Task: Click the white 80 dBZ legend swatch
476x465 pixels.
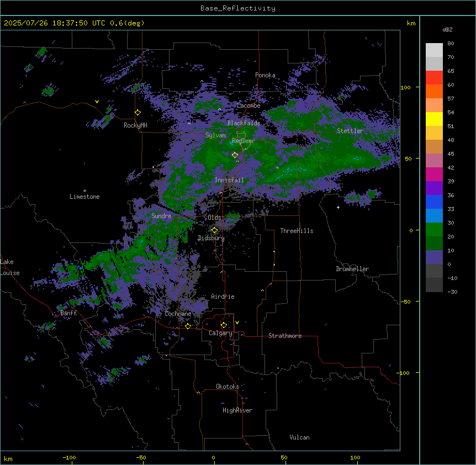Action: coord(434,50)
